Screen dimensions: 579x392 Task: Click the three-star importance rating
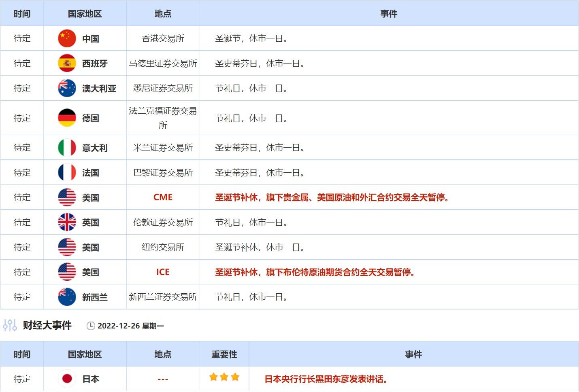tap(224, 377)
